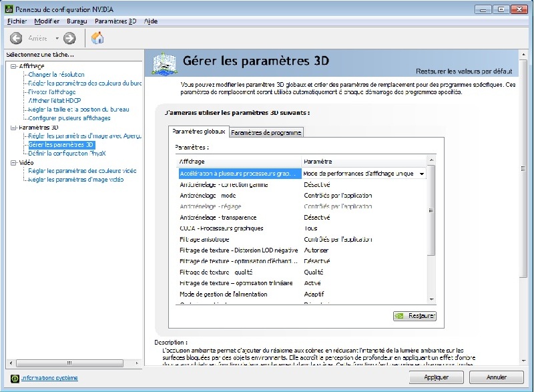Viewport: 534px width, 392px height.
Task: Open the back history dropdown arrow
Action: 57,38
